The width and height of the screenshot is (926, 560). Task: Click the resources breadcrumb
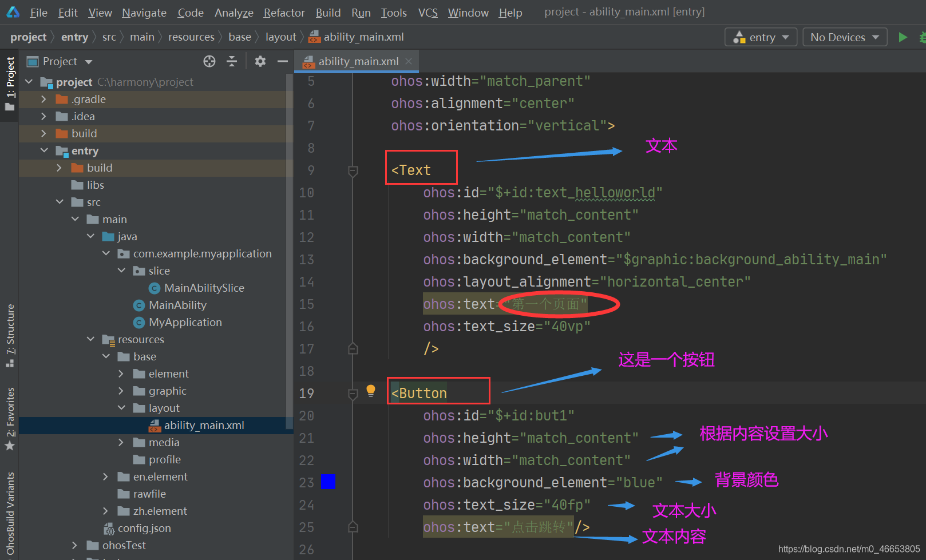[191, 37]
